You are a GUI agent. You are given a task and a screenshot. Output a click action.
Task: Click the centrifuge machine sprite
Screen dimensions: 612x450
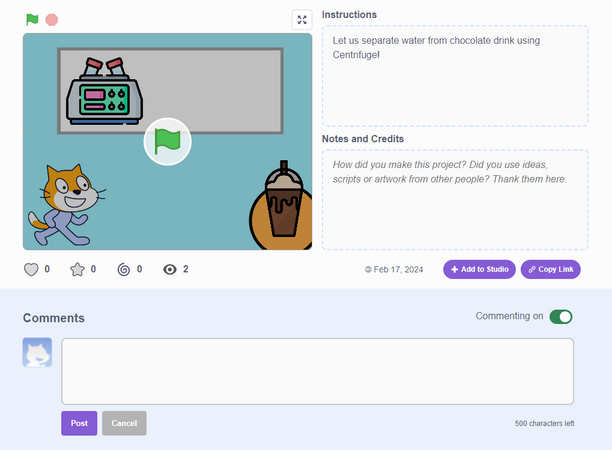[104, 91]
